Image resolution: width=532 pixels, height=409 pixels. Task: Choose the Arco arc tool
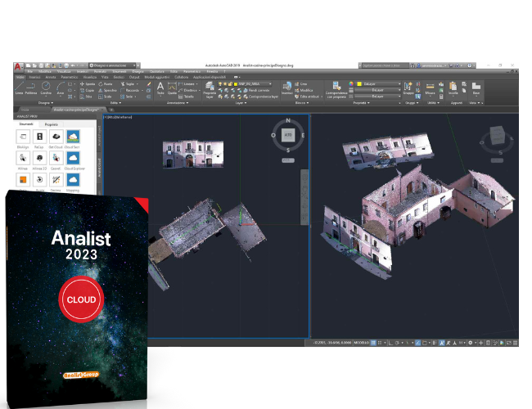click(x=61, y=88)
